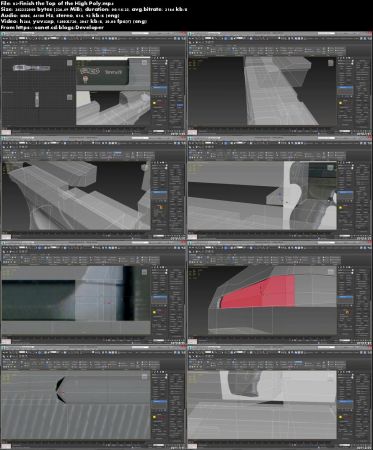The height and width of the screenshot is (450, 373).
Task: Click the 'Video: h264, yuv420p' info line
Action: (x=74, y=21)
